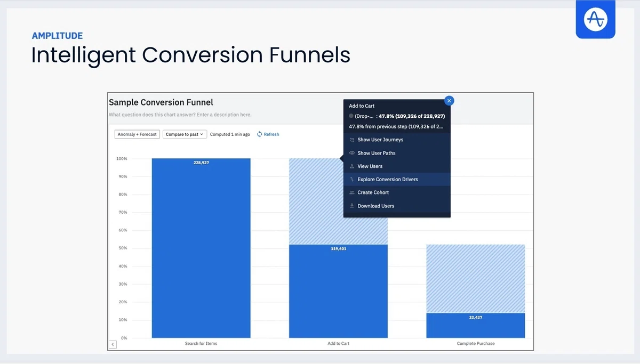The image size is (640, 364).
Task: Select Show User Paths menu item
Action: tap(397, 153)
